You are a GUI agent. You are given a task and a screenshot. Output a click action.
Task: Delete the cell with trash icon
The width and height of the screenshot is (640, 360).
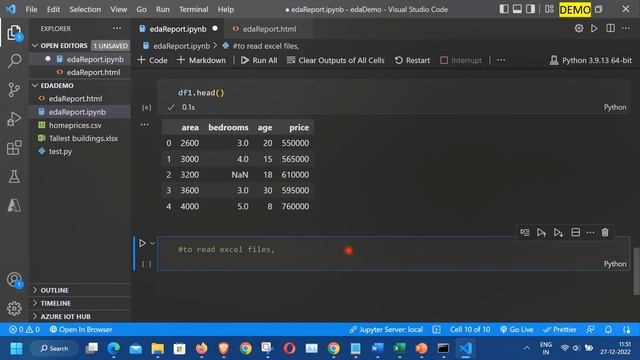point(605,232)
